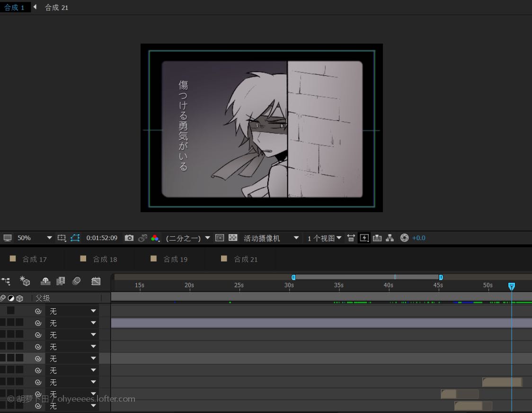Click the pick whip of the sixth layer row

point(38,370)
